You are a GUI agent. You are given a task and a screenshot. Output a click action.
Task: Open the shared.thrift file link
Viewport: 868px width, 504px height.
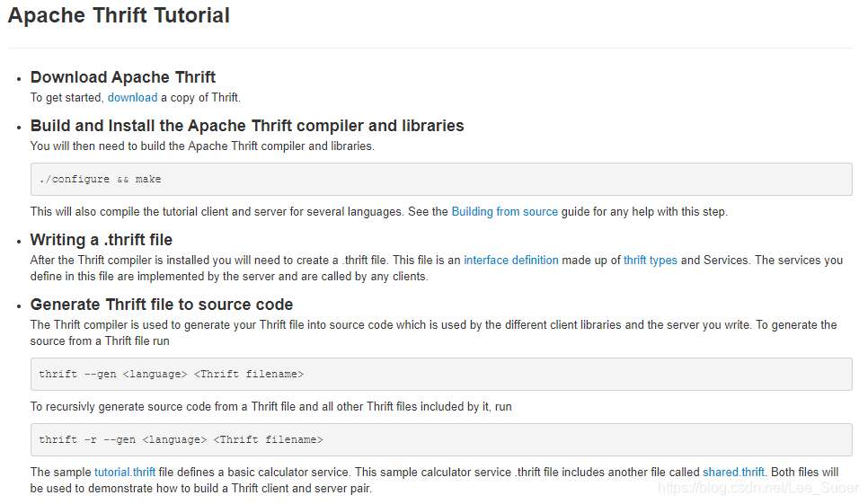pyautogui.click(x=733, y=473)
